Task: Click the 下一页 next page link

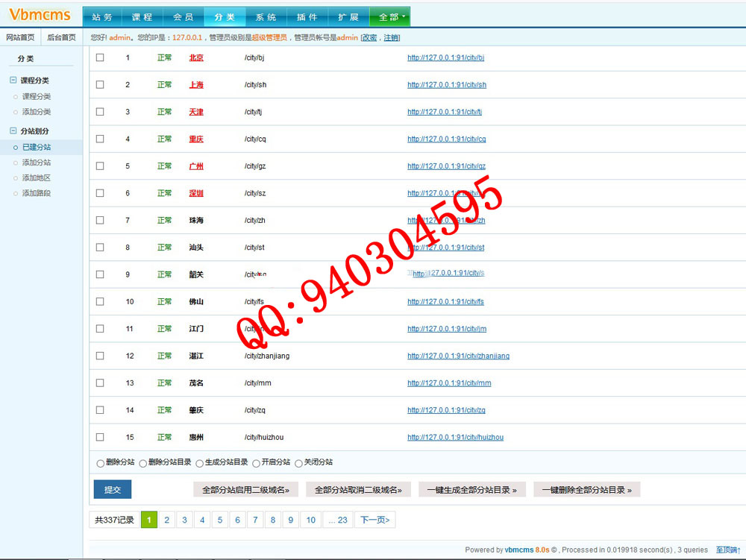Action: click(375, 520)
